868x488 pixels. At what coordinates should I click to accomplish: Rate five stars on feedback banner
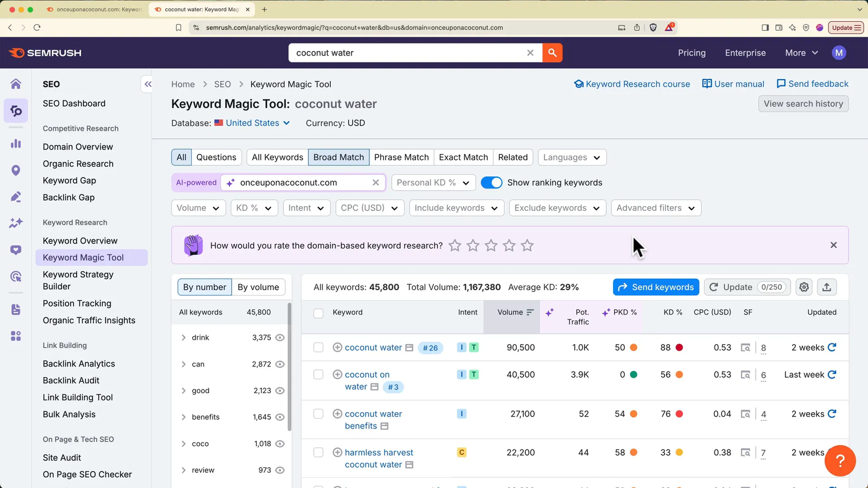coord(527,246)
